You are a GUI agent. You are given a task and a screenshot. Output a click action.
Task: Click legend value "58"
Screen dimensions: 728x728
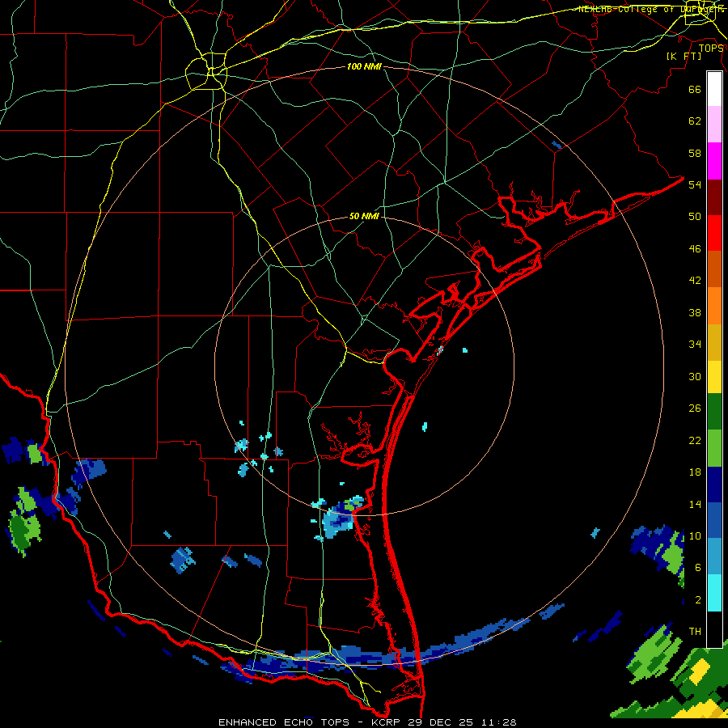[695, 153]
